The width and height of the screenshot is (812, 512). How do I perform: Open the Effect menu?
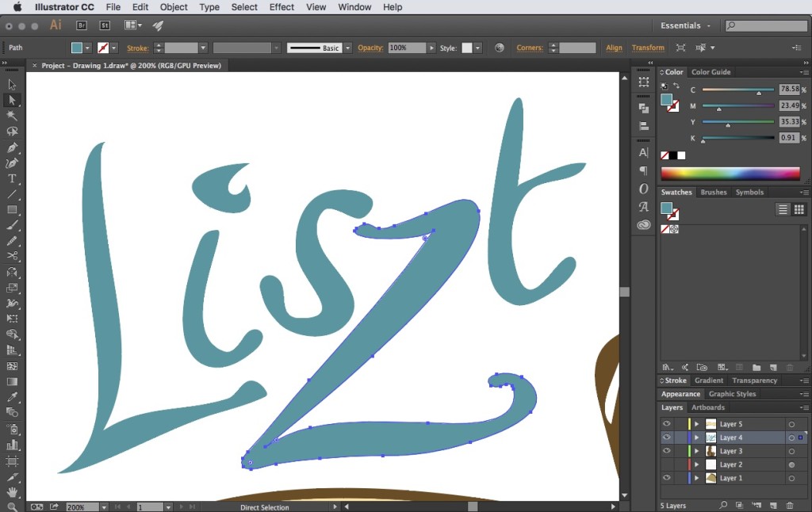tap(282, 7)
